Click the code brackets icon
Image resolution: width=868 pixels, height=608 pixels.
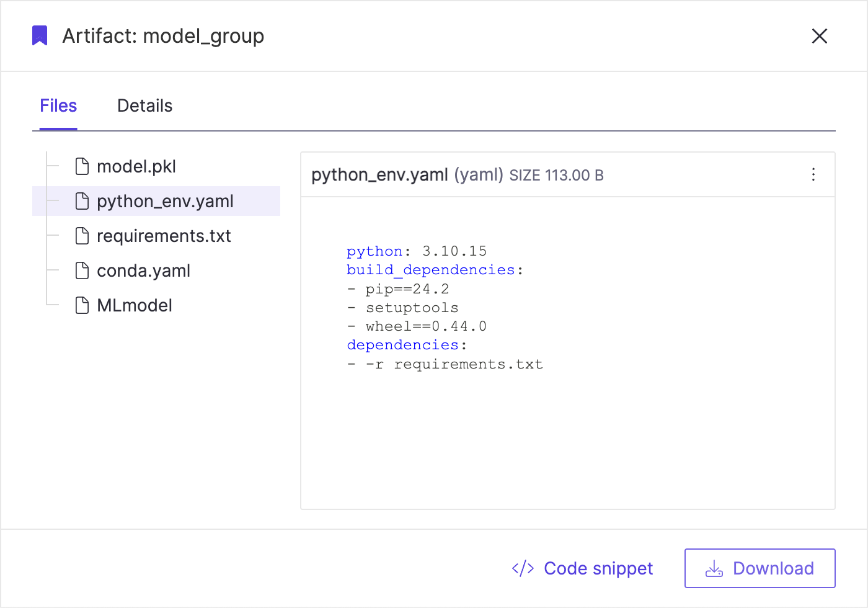pyautogui.click(x=523, y=568)
